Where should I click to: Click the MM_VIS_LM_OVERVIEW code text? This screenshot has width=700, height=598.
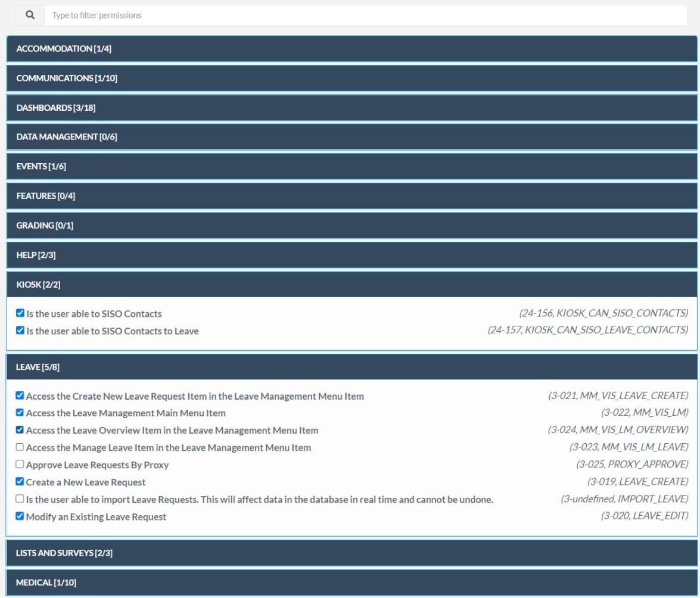(x=618, y=430)
